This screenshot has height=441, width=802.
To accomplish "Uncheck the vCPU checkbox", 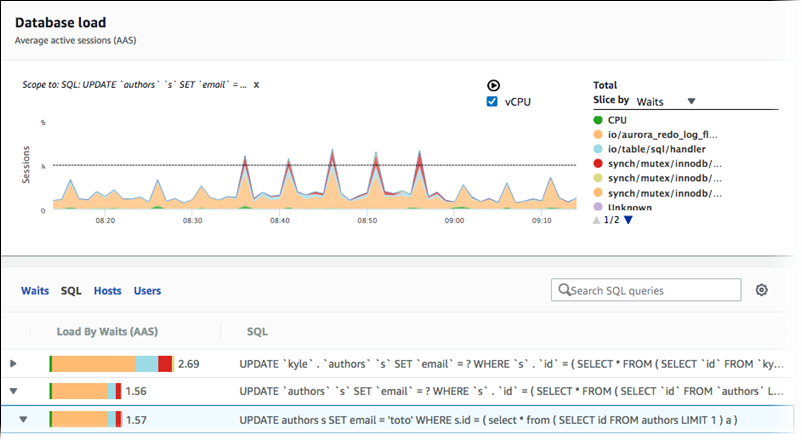I will coord(492,102).
